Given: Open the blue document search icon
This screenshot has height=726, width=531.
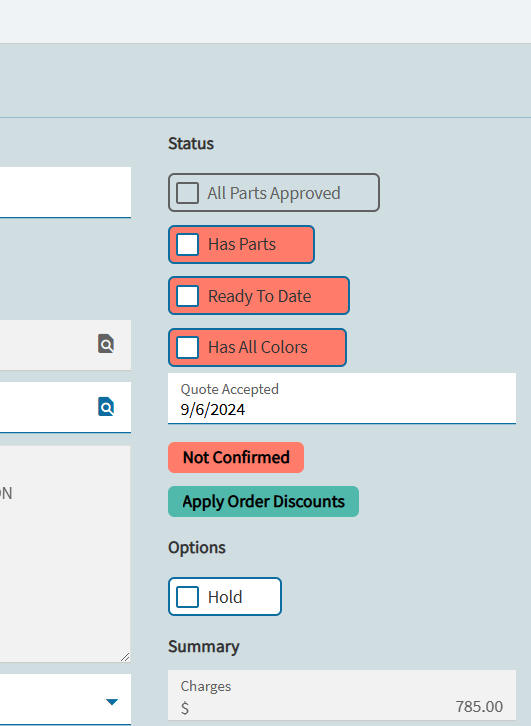Looking at the screenshot, I should click(106, 407).
